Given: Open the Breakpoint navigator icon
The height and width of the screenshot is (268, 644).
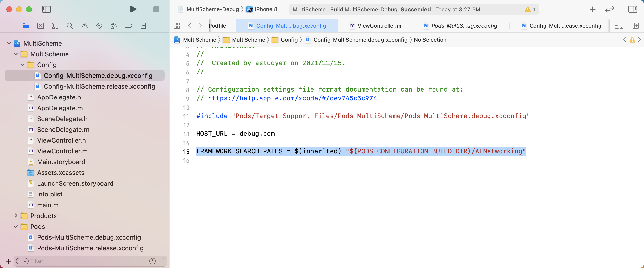Looking at the screenshot, I should [x=129, y=25].
